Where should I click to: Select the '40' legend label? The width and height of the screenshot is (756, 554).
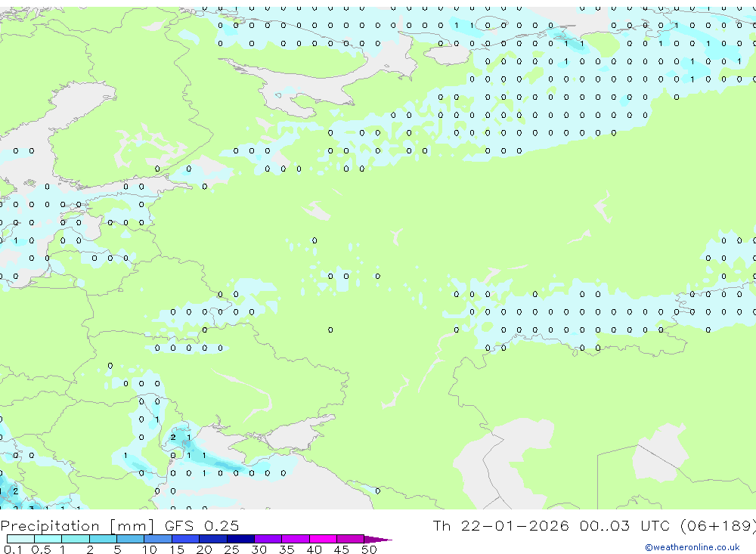(x=314, y=549)
